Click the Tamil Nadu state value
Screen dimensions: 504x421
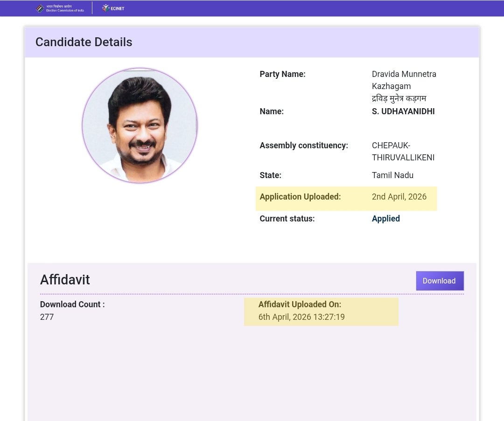(392, 175)
